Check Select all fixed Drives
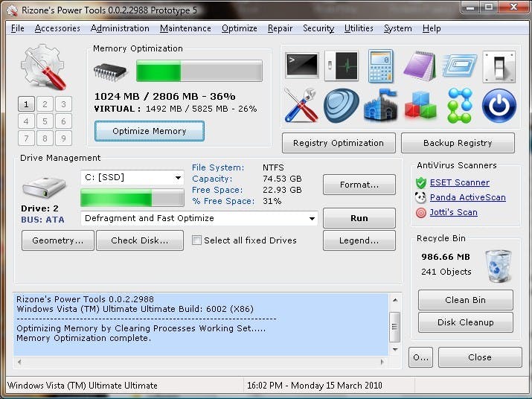Screen dimensions: 532x399 pyautogui.click(x=196, y=240)
